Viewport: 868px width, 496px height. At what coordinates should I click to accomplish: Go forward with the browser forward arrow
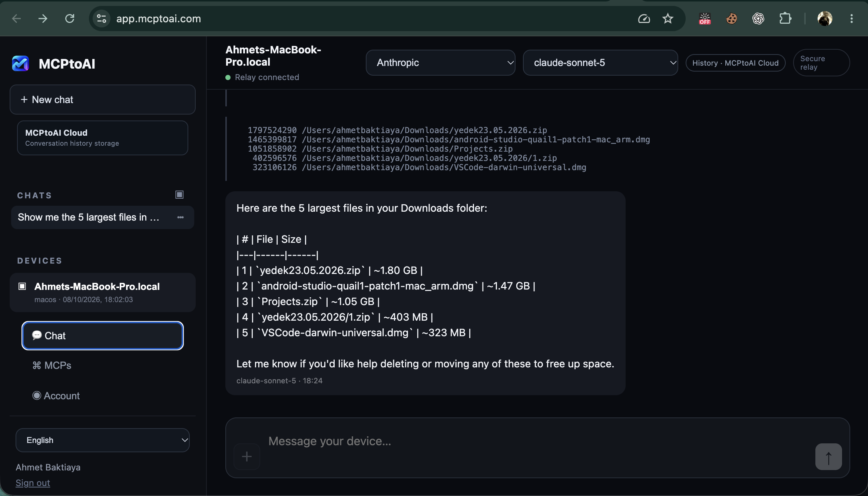click(x=43, y=19)
